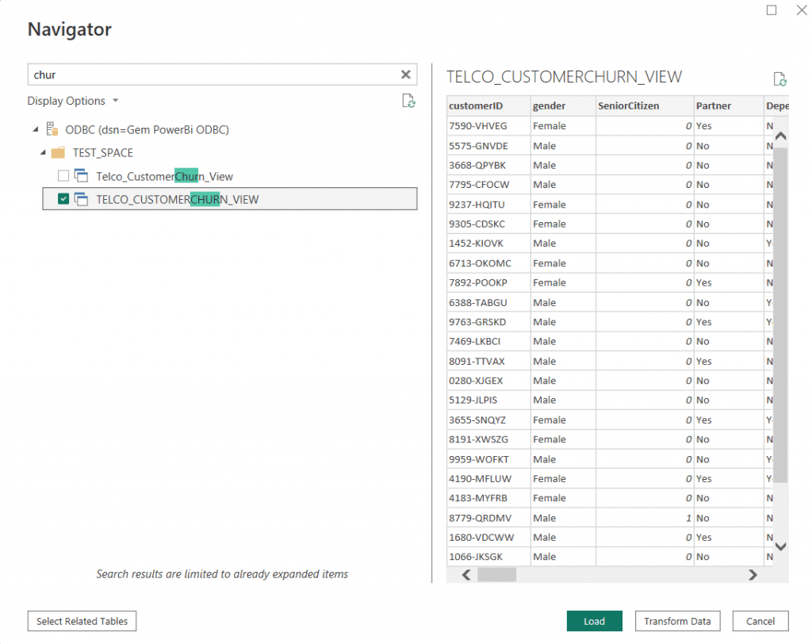Uncheck the TELCO_CUSTOMERCHURN_VIEW checkbox
The image size is (812, 644).
click(x=63, y=199)
